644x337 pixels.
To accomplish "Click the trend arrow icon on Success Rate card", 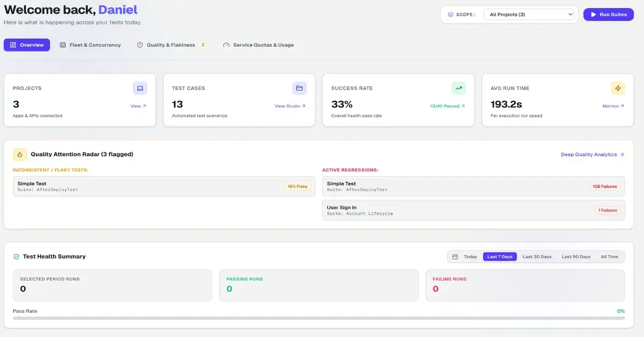I will pyautogui.click(x=459, y=88).
